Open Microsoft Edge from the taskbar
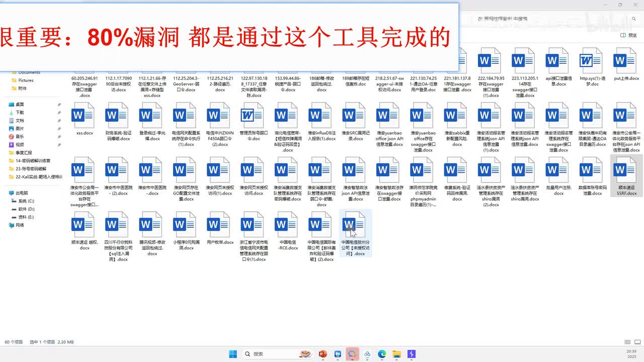644x362 pixels. [382, 354]
